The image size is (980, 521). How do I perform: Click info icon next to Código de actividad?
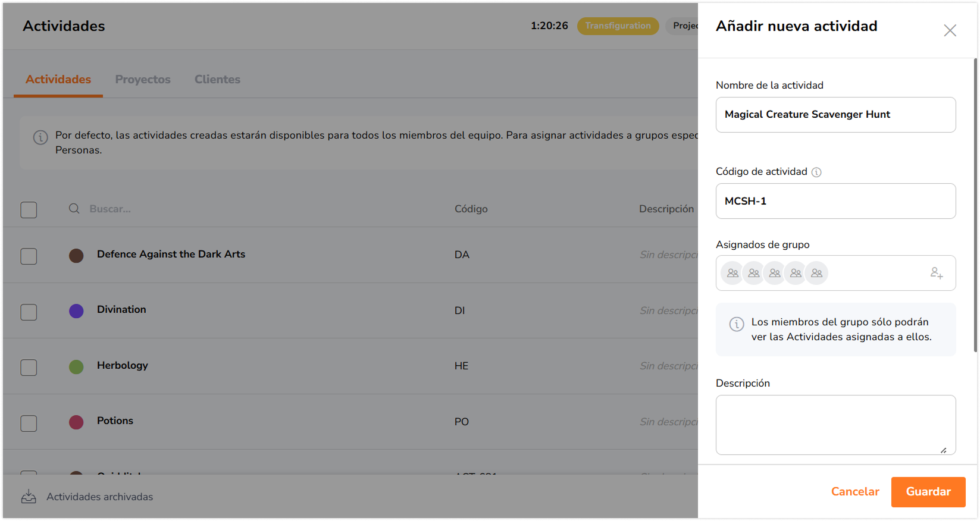click(816, 172)
